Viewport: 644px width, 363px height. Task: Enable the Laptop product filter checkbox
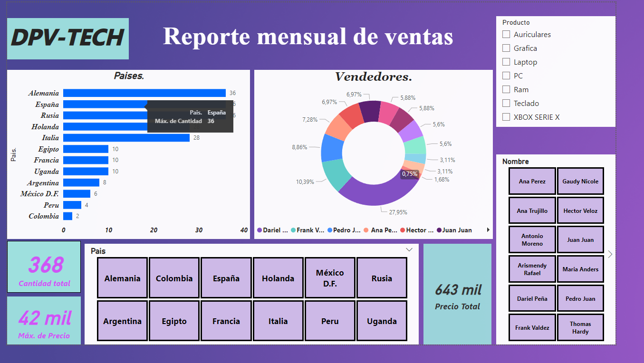(506, 62)
